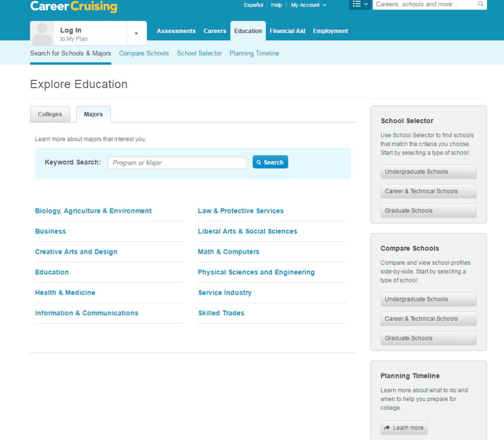Click Undergraduate Schools under School Selector
The height and width of the screenshot is (440, 504).
pyautogui.click(x=429, y=172)
